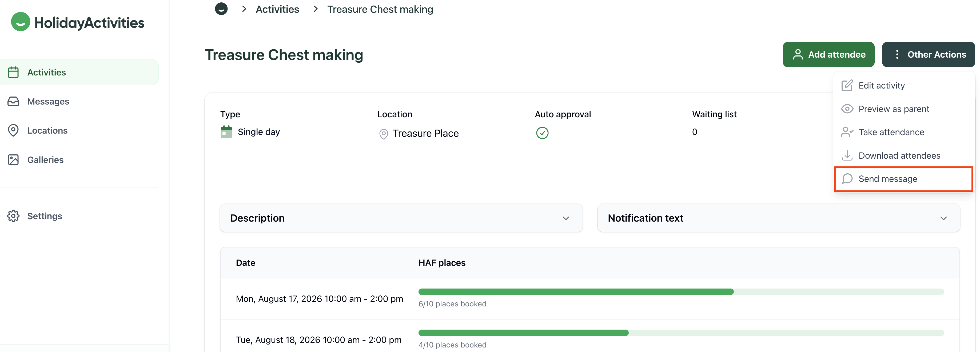Image resolution: width=980 pixels, height=352 pixels.
Task: Click the person-check icon beside Take attendance
Action: (x=847, y=132)
